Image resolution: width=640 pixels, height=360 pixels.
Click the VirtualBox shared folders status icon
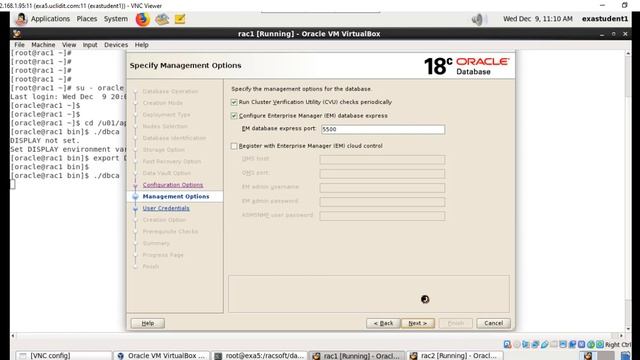[554, 344]
